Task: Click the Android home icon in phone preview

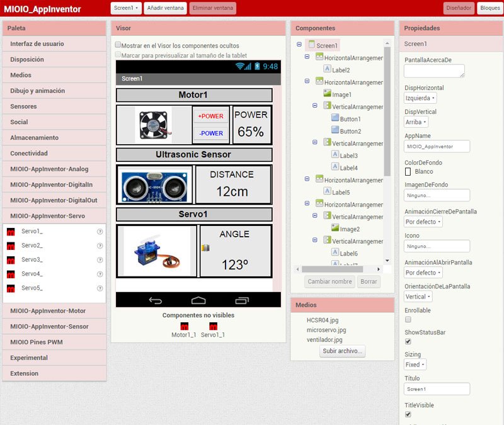Action: point(198,300)
